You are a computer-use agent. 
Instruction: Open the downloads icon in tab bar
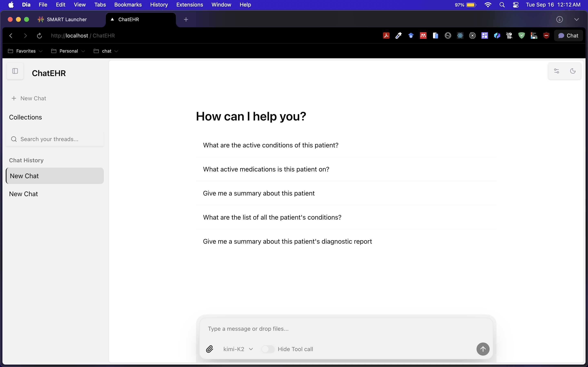pyautogui.click(x=560, y=19)
